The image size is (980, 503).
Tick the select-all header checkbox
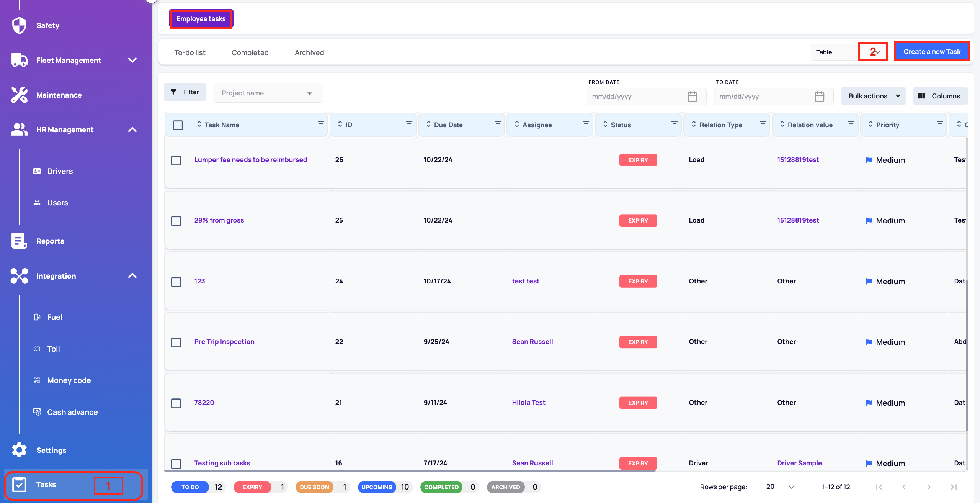pos(178,125)
